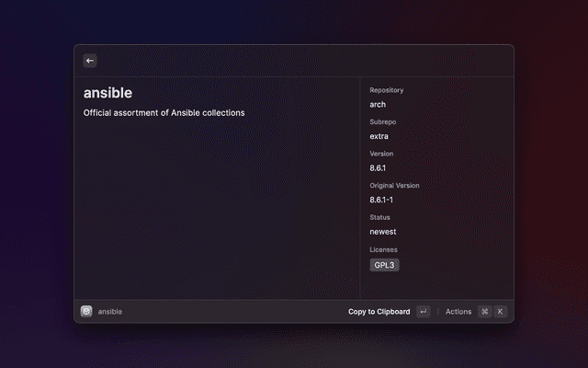
Task: Click the ansible label in bottom bar
Action: tap(110, 312)
